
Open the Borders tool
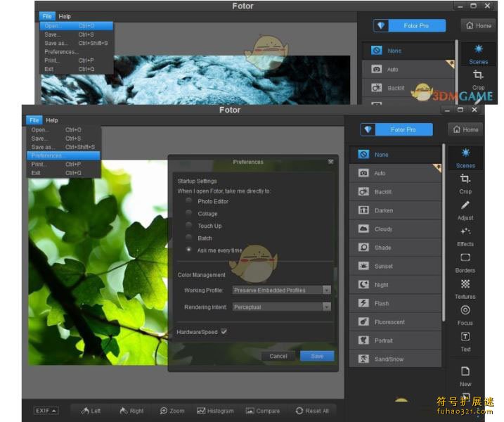click(x=465, y=263)
